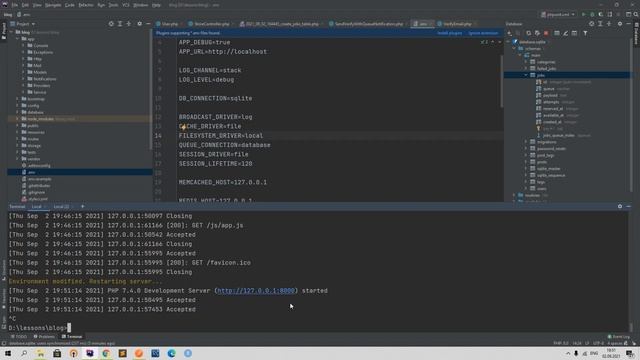Viewport: 640px width, 360px height.
Task: Open Chrome from the Windows taskbar
Action: coord(106,353)
